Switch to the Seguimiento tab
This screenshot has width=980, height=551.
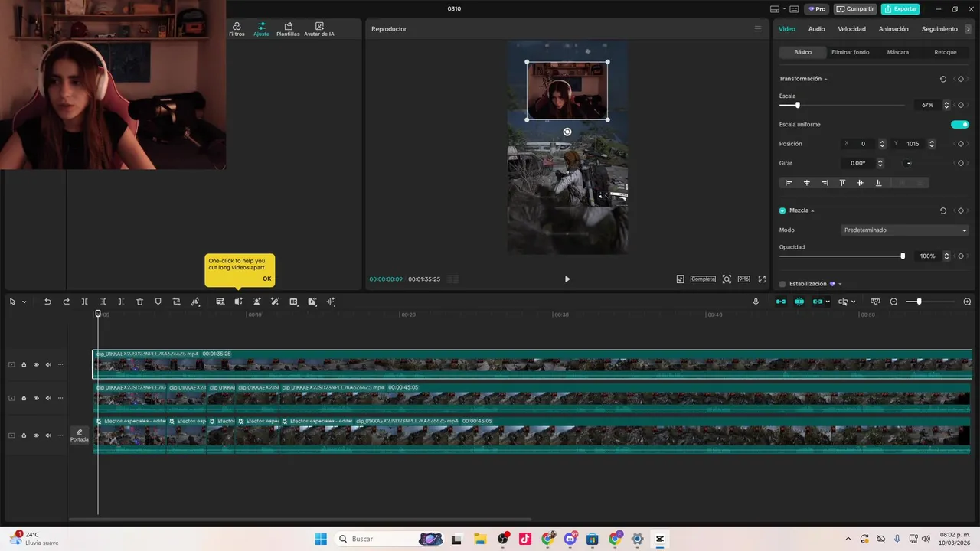(x=939, y=29)
